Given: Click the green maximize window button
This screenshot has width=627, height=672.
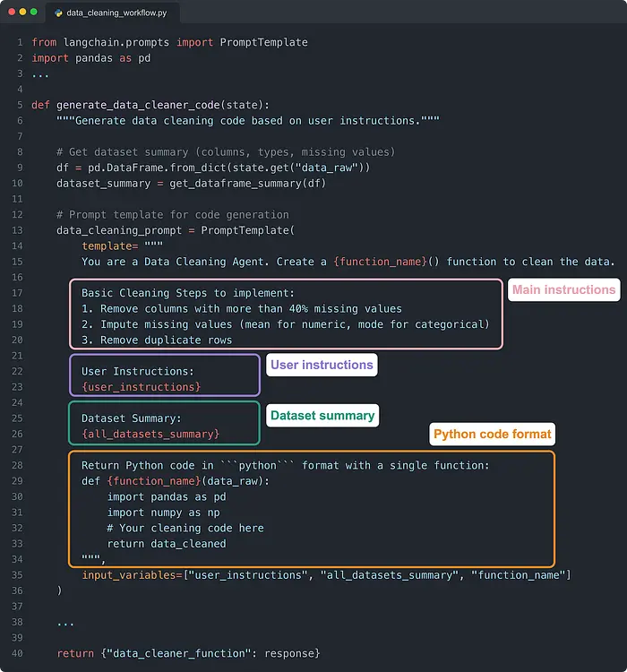Looking at the screenshot, I should click(x=34, y=13).
